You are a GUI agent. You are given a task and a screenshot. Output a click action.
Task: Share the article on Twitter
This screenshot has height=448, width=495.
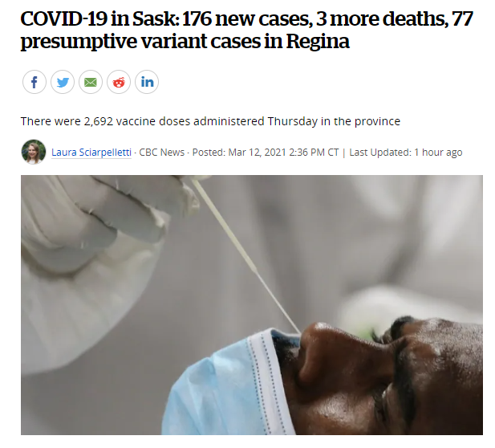tap(63, 82)
